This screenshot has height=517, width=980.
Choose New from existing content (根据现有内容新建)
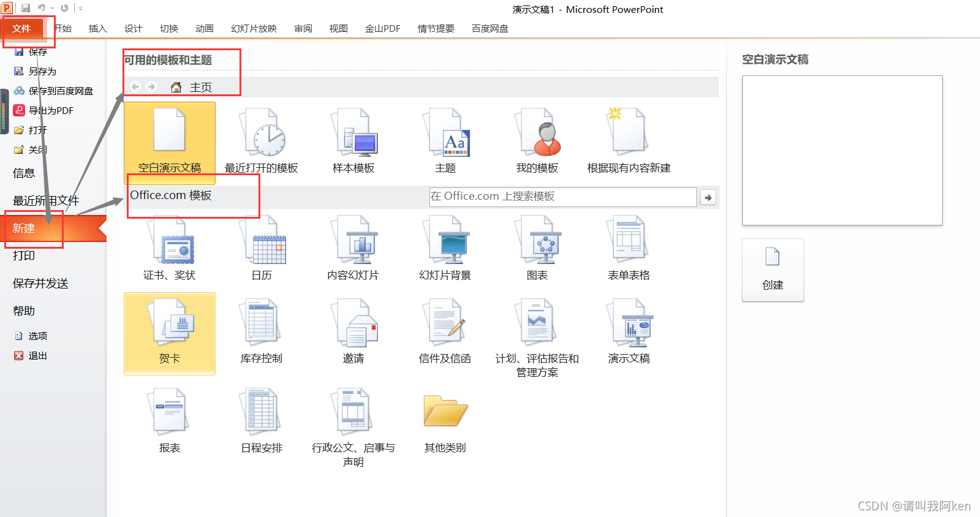pos(629,140)
